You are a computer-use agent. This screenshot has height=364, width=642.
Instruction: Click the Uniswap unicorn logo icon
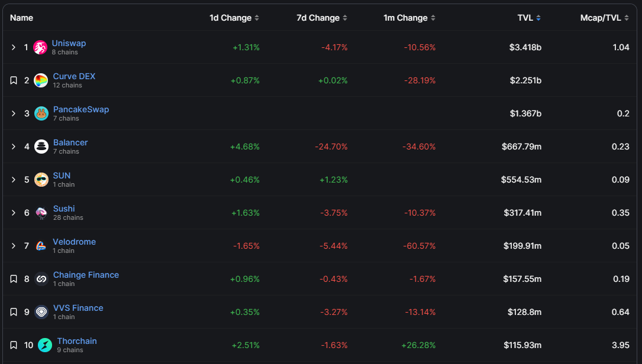(x=40, y=47)
